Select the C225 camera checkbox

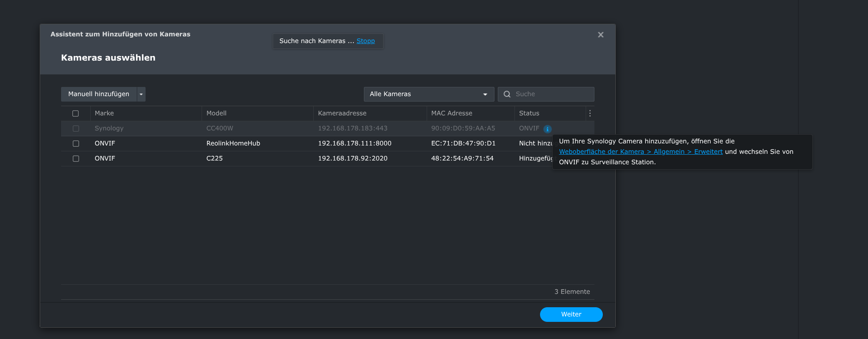click(x=76, y=158)
